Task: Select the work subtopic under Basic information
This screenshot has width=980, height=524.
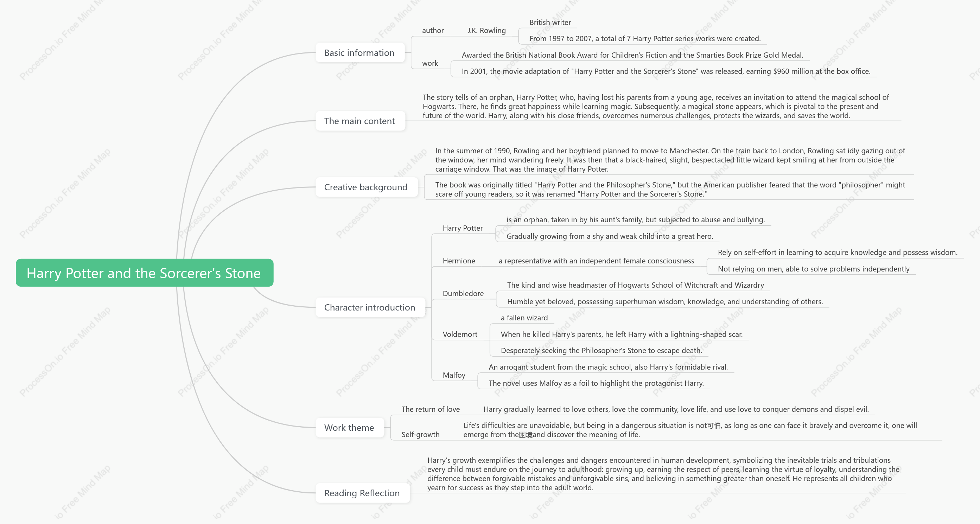Action: point(430,63)
